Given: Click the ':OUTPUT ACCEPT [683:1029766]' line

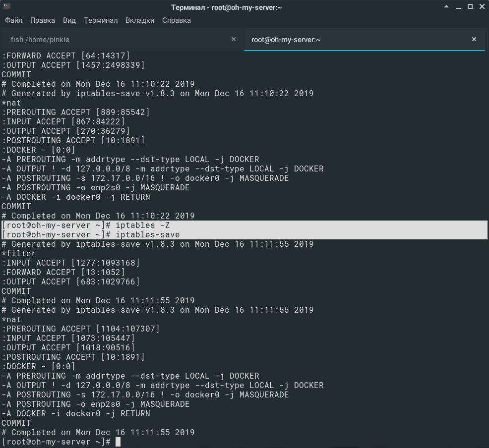Looking at the screenshot, I should pyautogui.click(x=71, y=281).
